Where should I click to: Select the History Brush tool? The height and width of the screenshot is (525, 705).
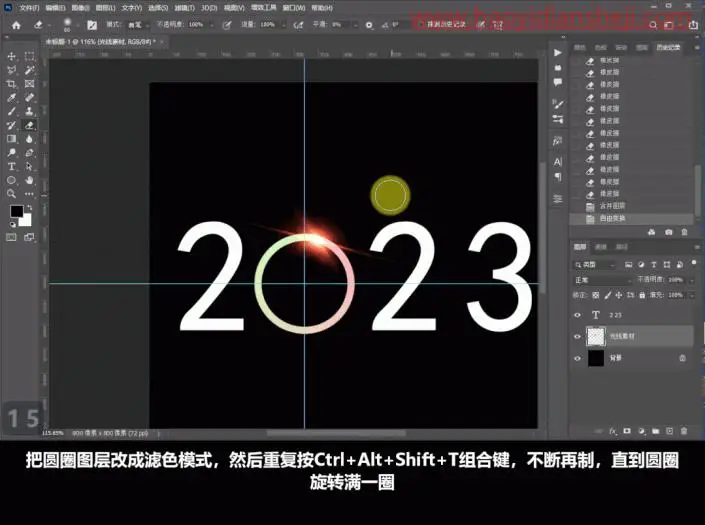coord(12,125)
